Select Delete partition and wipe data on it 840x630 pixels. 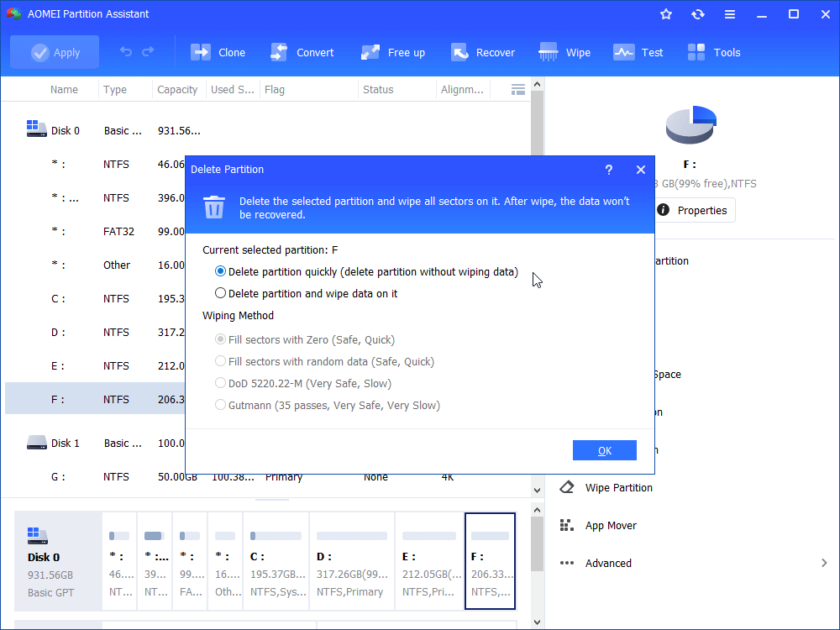coord(306,293)
